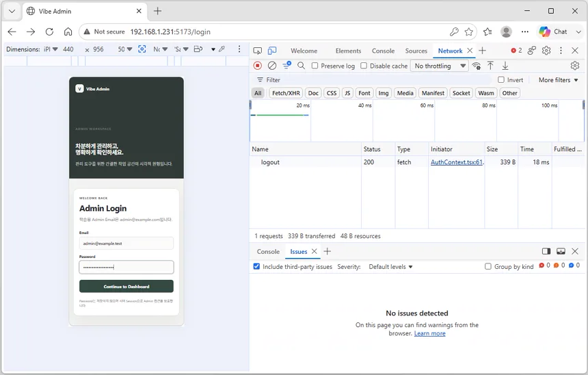Open the Copilot Chat dropdown arrow
This screenshot has width=588, height=375.
(578, 32)
